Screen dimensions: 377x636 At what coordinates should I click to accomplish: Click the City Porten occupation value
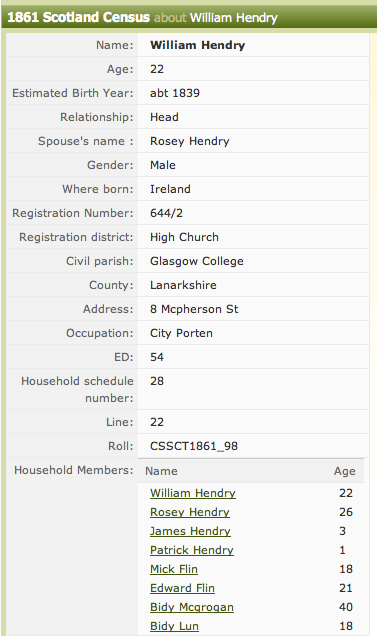pyautogui.click(x=181, y=333)
